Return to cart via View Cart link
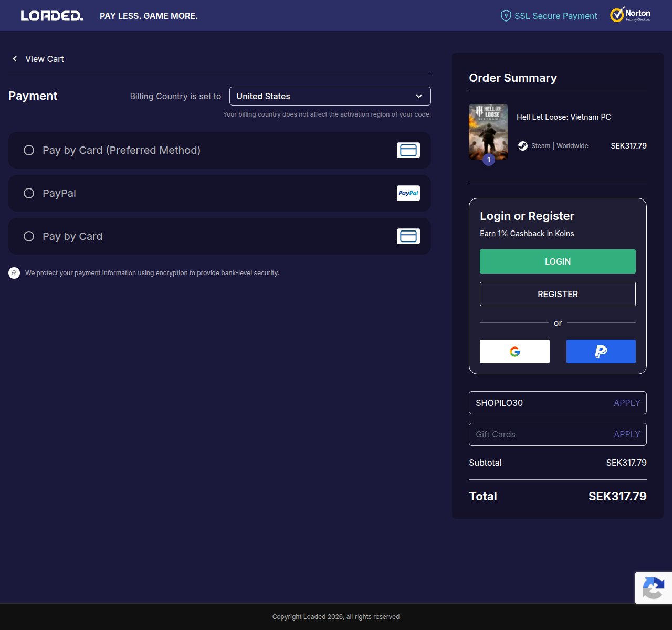The image size is (672, 630). tap(45, 59)
